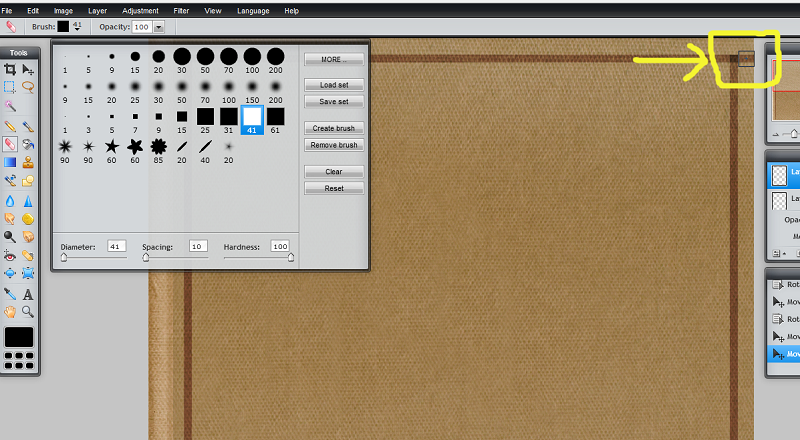Open the Language menu
800x440 pixels.
[253, 10]
